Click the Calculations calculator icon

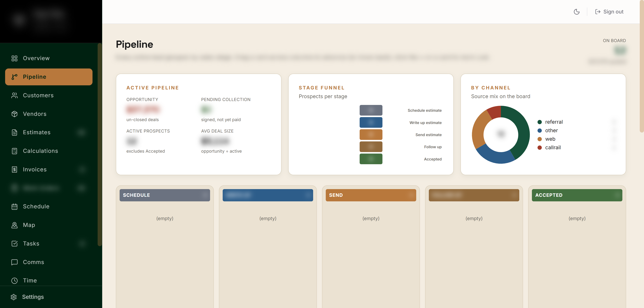pos(14,151)
